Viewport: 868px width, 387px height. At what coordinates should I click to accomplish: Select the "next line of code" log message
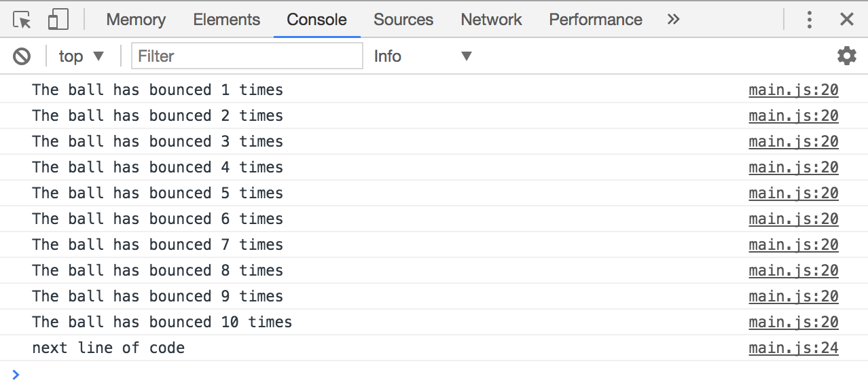click(x=109, y=348)
